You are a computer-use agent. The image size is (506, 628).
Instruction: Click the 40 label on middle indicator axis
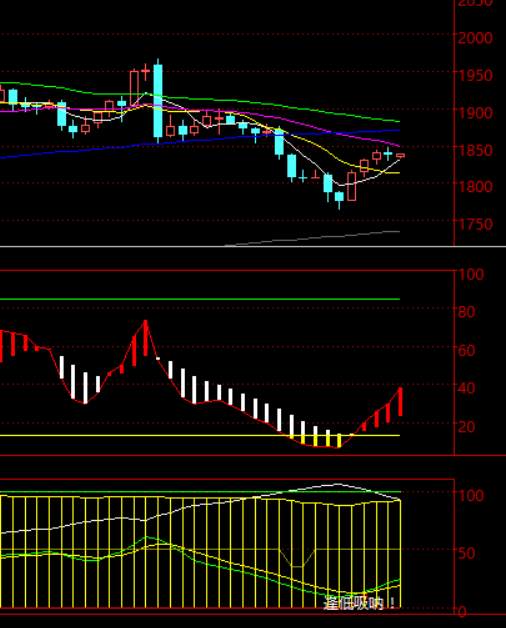(x=466, y=388)
